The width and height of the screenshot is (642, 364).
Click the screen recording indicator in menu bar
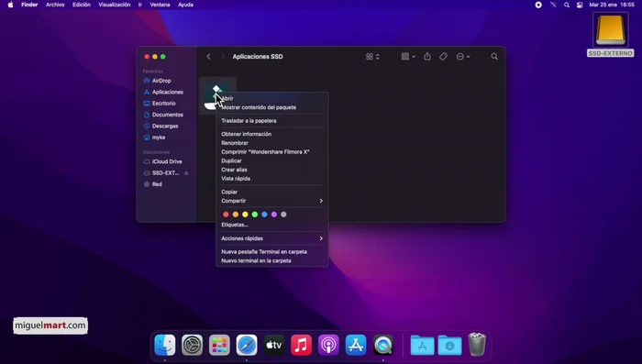tap(538, 5)
